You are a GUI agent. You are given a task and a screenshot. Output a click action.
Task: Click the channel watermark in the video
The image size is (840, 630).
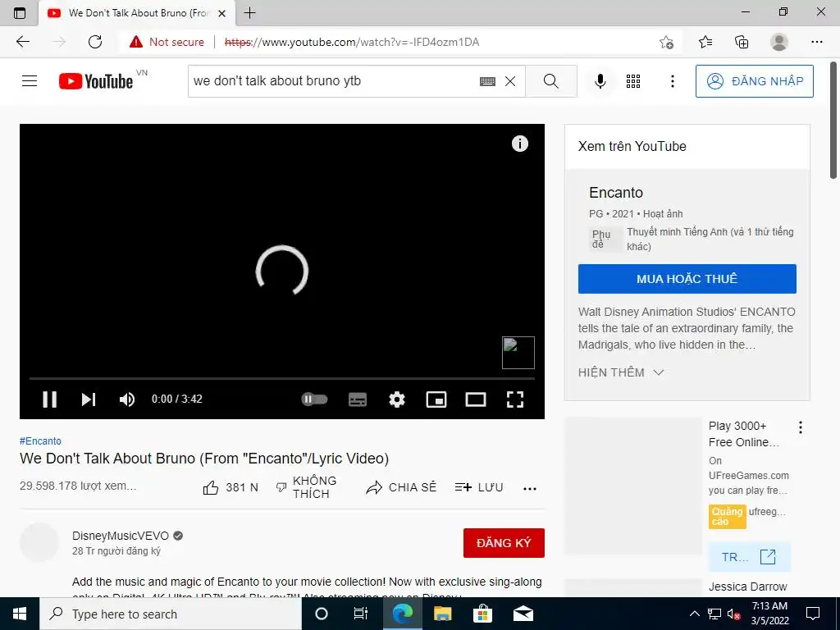click(x=518, y=353)
